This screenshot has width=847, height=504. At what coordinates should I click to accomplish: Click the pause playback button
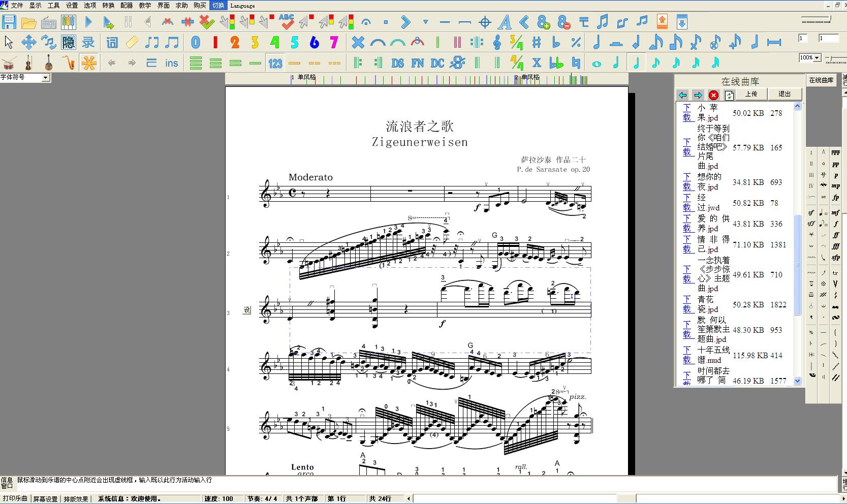(128, 22)
